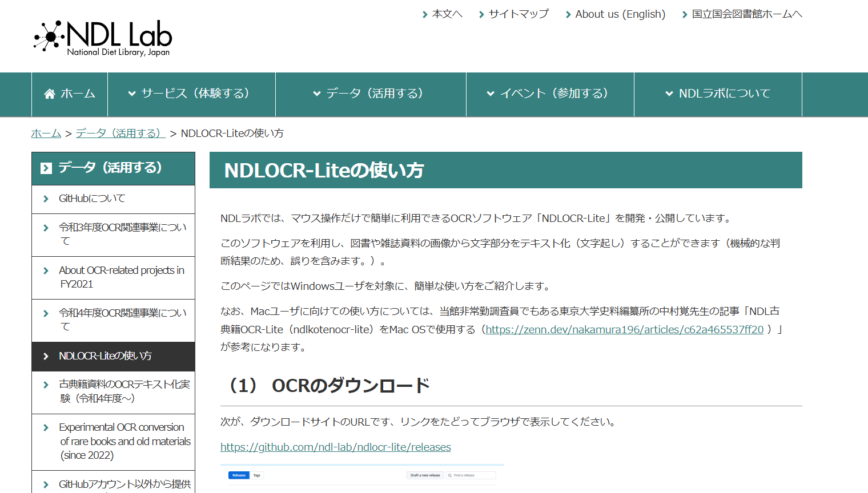Image resolution: width=868 pixels, height=493 pixels.
Task: Select 古典籍資料のOCRテキスト化実験 sidebar item
Action: pos(113,392)
